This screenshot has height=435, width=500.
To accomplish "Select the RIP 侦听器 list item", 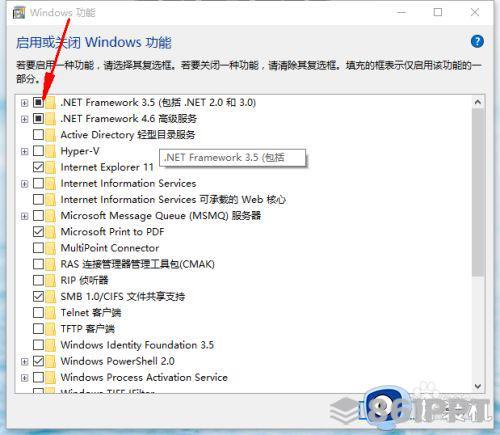I will tap(84, 280).
